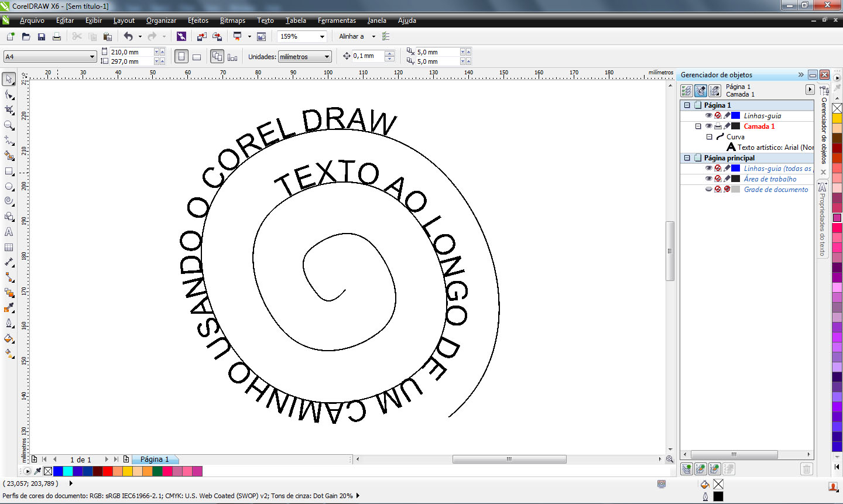The height and width of the screenshot is (504, 843).
Task: Select the Pick tool in toolbox
Action: [9, 79]
